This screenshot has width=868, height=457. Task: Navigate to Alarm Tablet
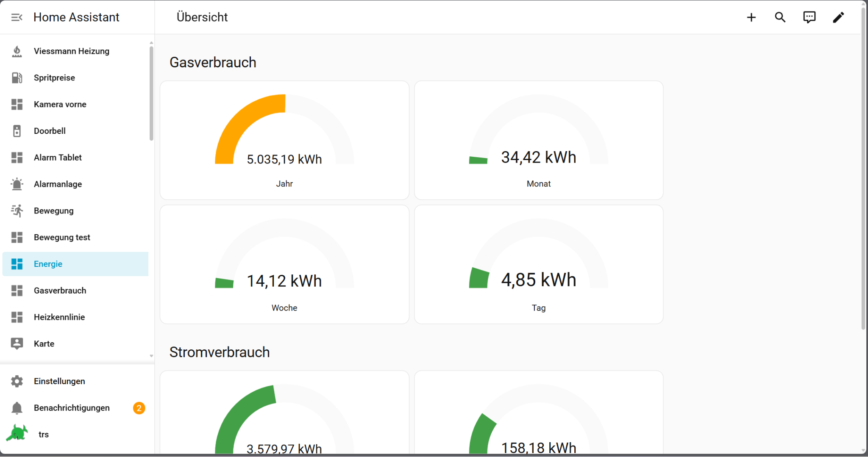point(58,158)
